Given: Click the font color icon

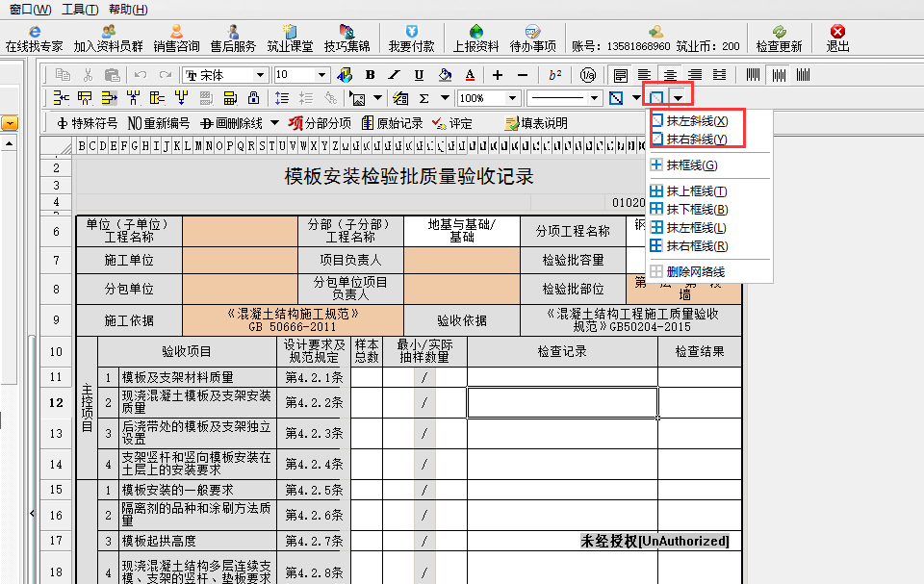Looking at the screenshot, I should pos(470,75).
